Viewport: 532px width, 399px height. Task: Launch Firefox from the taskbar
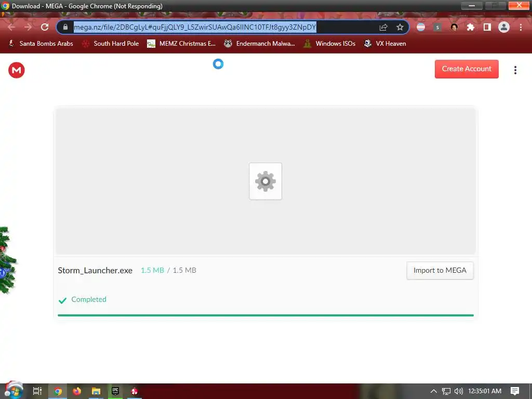77,391
